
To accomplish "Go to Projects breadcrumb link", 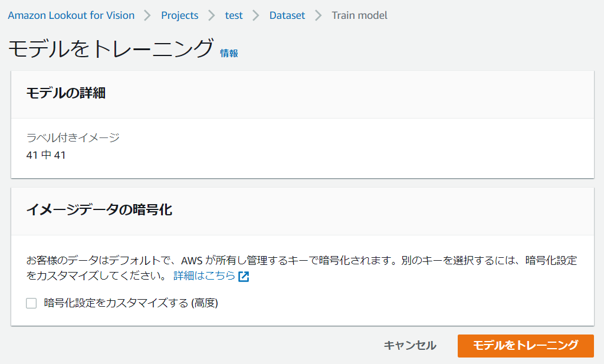I will [x=179, y=15].
